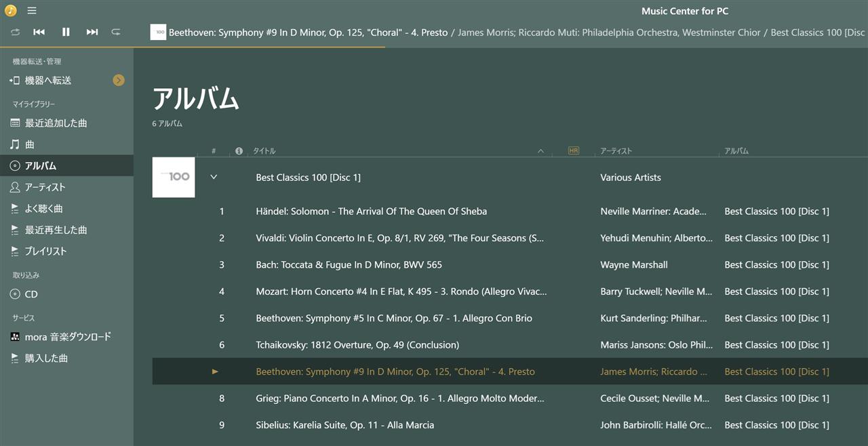Image resolution: width=868 pixels, height=446 pixels.
Task: Click the playing indicator arrow on Symphony #9 row
Action: point(215,371)
